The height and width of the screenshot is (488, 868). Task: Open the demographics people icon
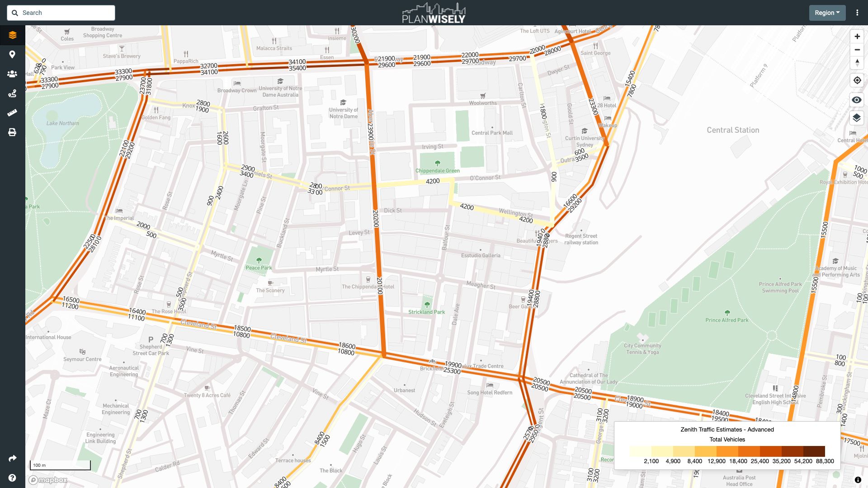[12, 74]
